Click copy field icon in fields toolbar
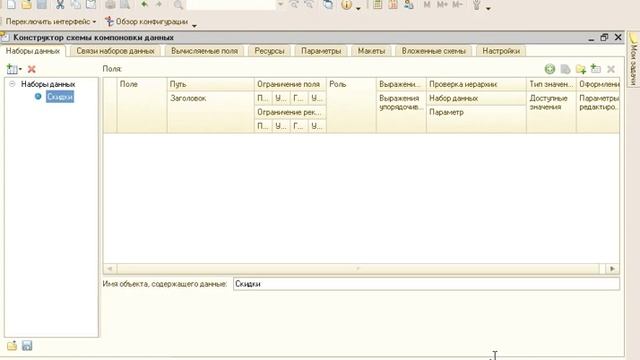The width and height of the screenshot is (640, 360). (x=565, y=69)
